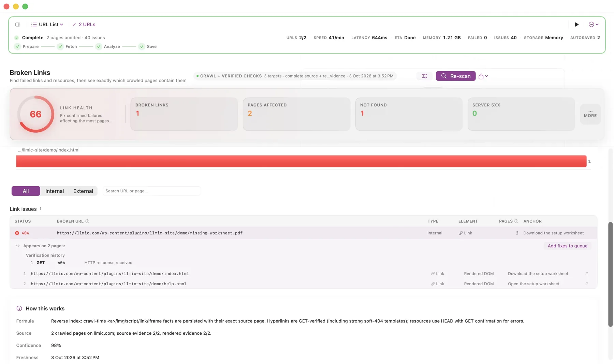Open demo/help.html page externally

coord(587,284)
